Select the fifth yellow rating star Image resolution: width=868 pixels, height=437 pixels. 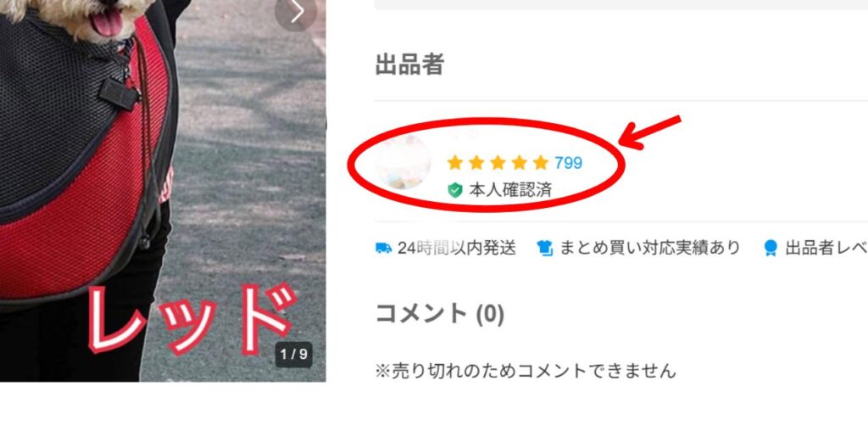coord(540,163)
